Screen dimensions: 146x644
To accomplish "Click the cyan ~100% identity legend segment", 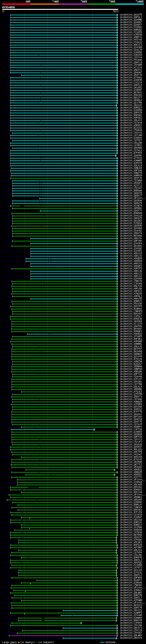I will tap(130, 4).
